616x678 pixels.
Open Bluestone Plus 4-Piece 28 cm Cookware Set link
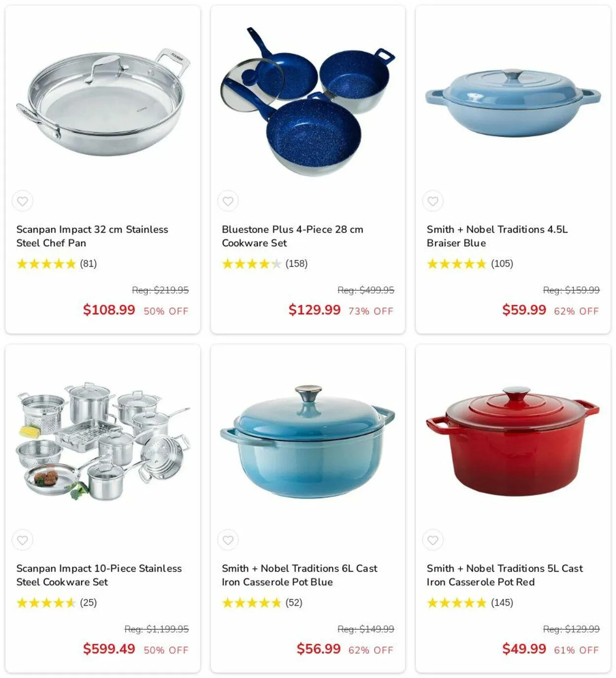point(292,236)
